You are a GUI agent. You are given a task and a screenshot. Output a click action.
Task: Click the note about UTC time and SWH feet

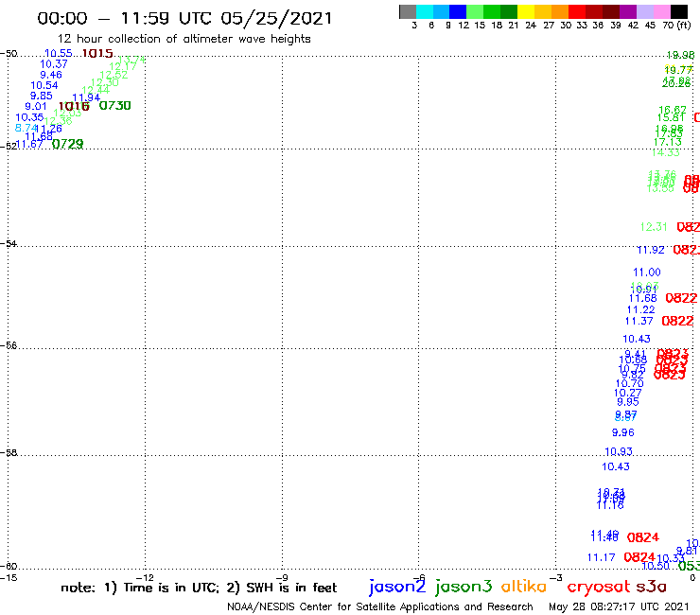[199, 588]
